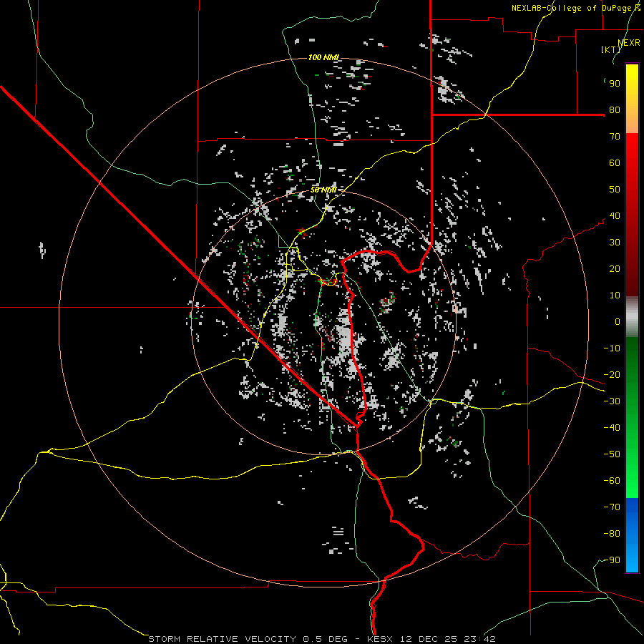644x644 pixels.
Task: Click the 90 value on velocity scale
Action: (x=615, y=84)
